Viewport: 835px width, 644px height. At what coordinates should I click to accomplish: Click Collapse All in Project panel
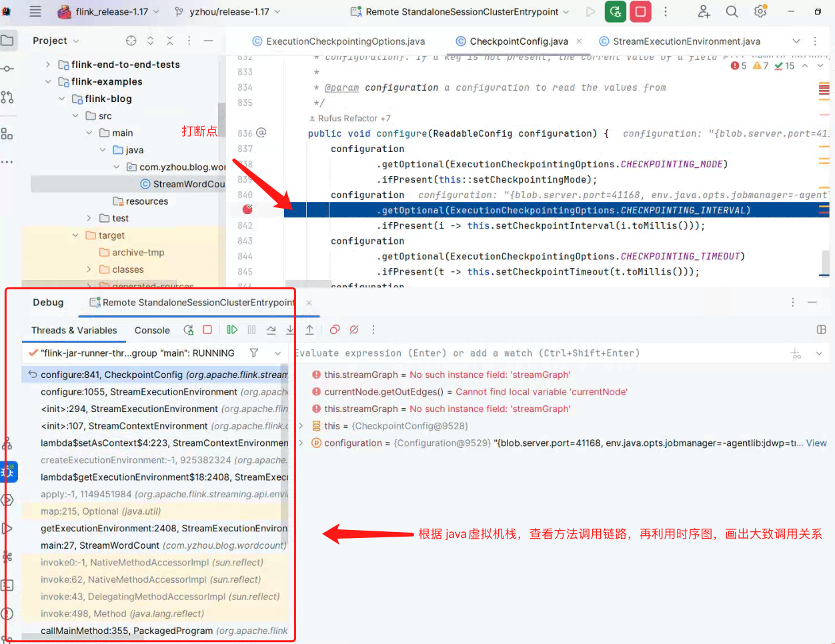(169, 41)
